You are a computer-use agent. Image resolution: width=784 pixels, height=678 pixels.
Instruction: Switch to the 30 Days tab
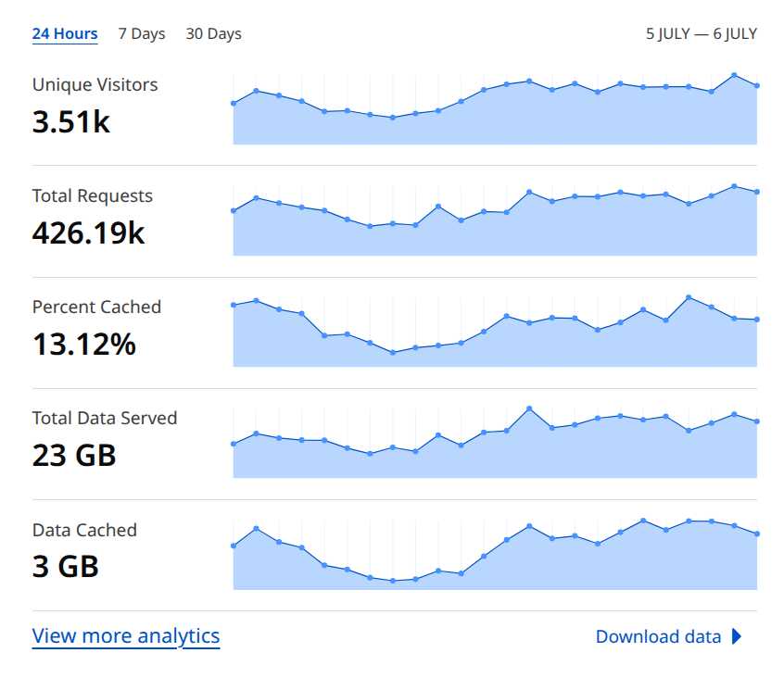[x=213, y=34]
